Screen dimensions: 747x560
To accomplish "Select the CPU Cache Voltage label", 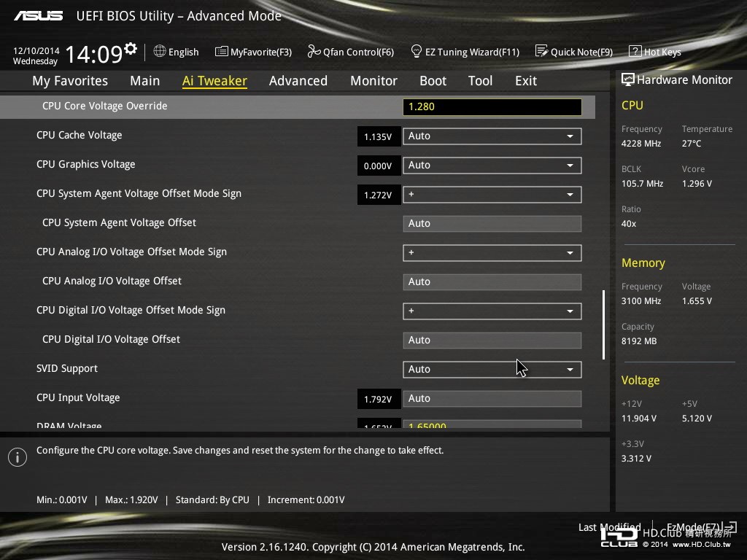I will click(79, 135).
